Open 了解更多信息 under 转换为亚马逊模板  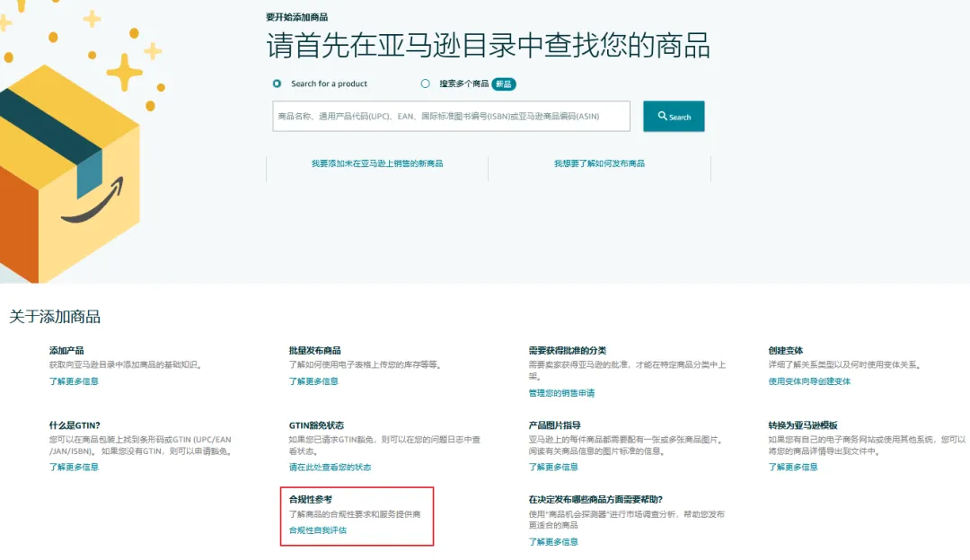click(x=792, y=468)
